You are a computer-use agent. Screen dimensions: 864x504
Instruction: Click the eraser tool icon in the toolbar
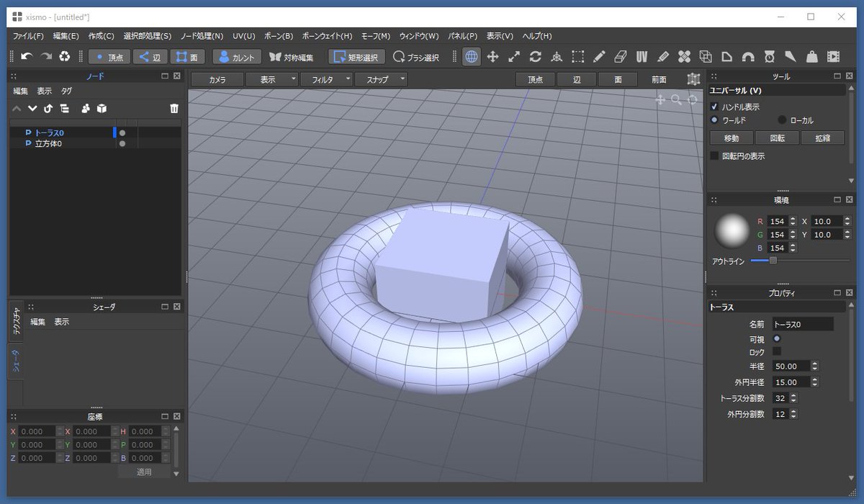(x=620, y=56)
